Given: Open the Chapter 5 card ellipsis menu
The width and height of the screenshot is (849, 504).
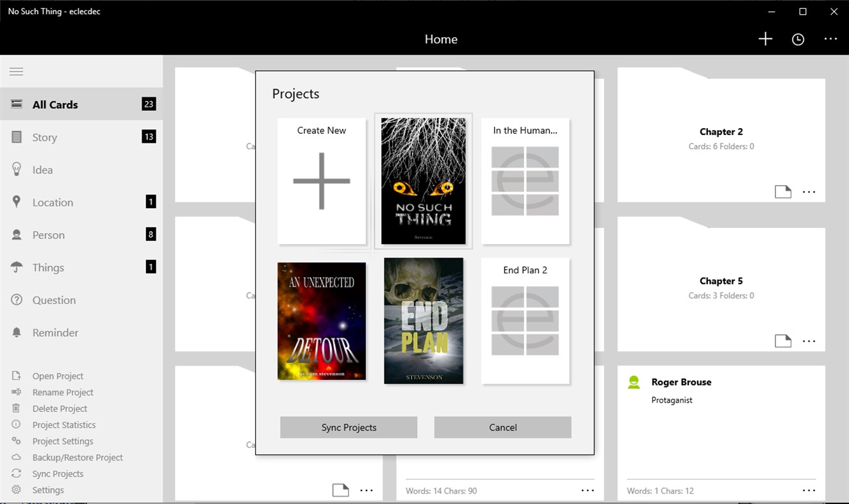Looking at the screenshot, I should click(x=809, y=341).
